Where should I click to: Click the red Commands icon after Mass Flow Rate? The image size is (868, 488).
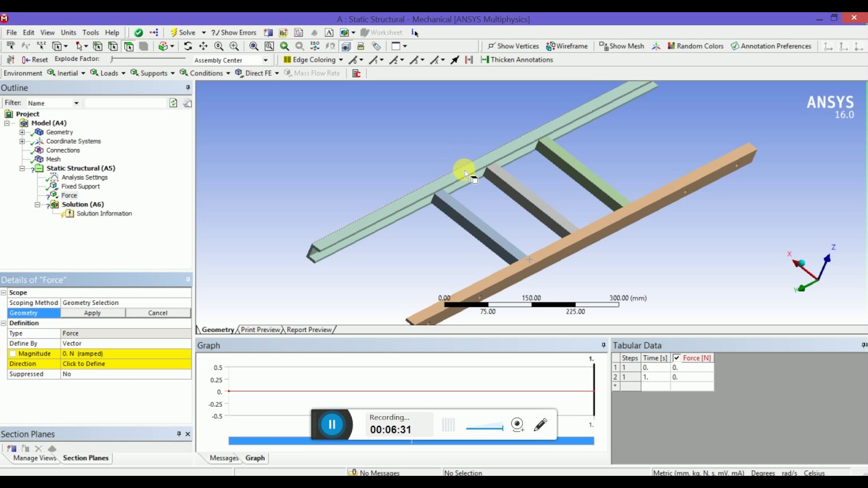(356, 73)
